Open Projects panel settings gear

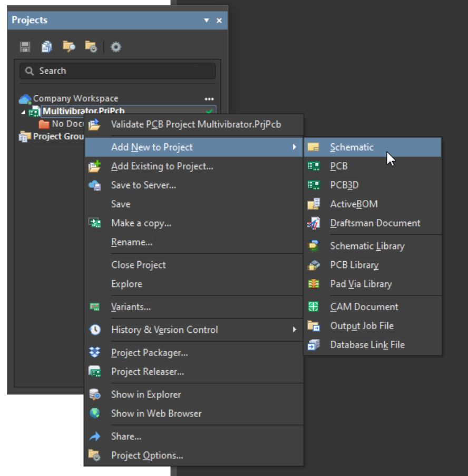[116, 47]
